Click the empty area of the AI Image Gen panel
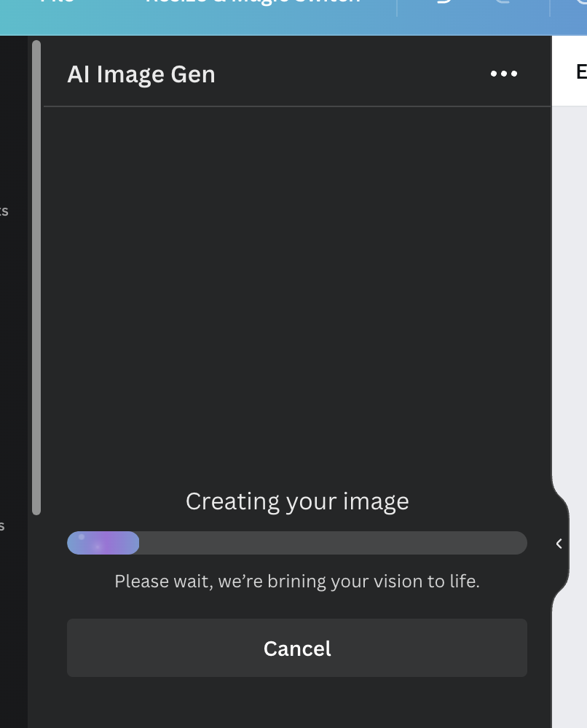Screen dimensions: 587x728 296,291
